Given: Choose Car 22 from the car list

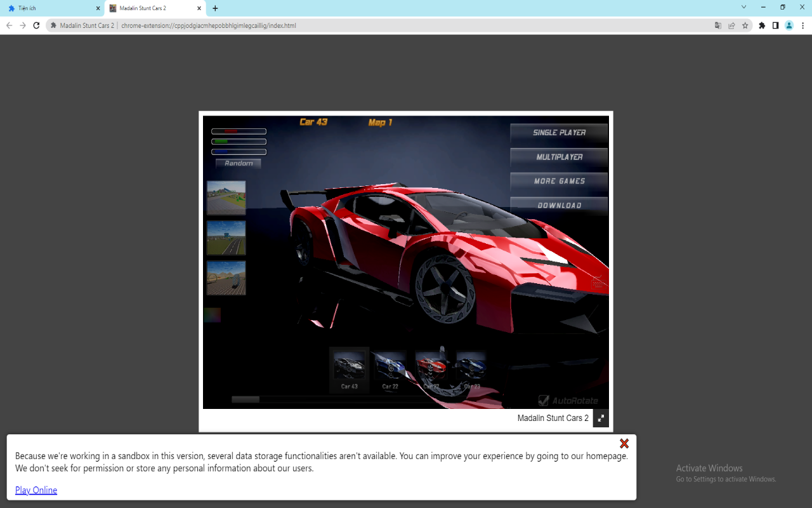Looking at the screenshot, I should click(390, 370).
